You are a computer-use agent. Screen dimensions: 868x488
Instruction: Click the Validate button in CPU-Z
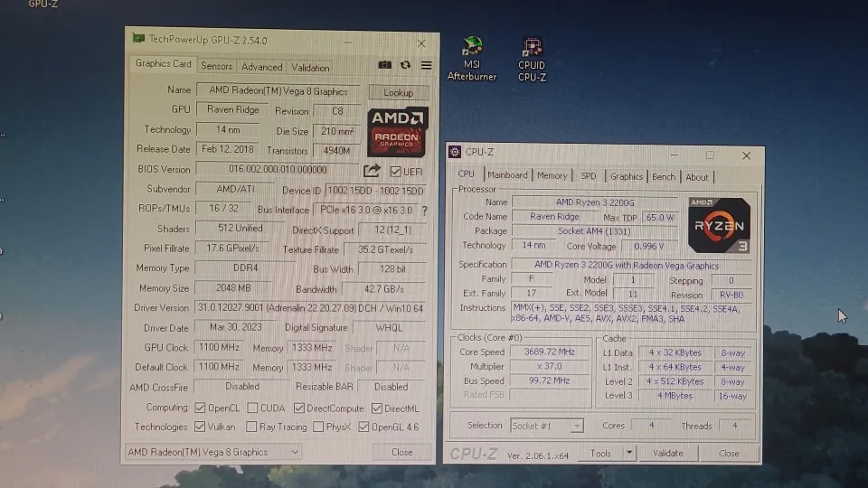click(x=668, y=453)
